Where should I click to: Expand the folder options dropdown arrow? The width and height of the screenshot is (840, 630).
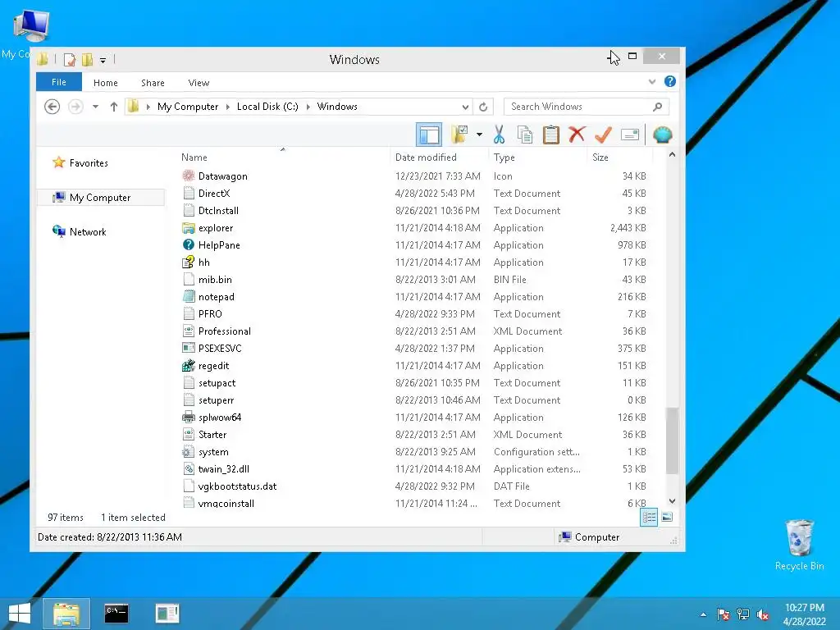point(479,135)
